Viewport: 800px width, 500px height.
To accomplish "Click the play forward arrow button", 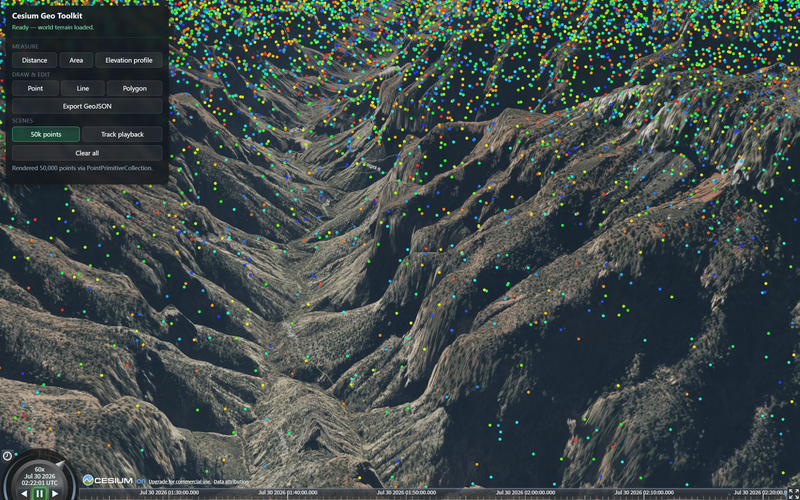I will 55,494.
